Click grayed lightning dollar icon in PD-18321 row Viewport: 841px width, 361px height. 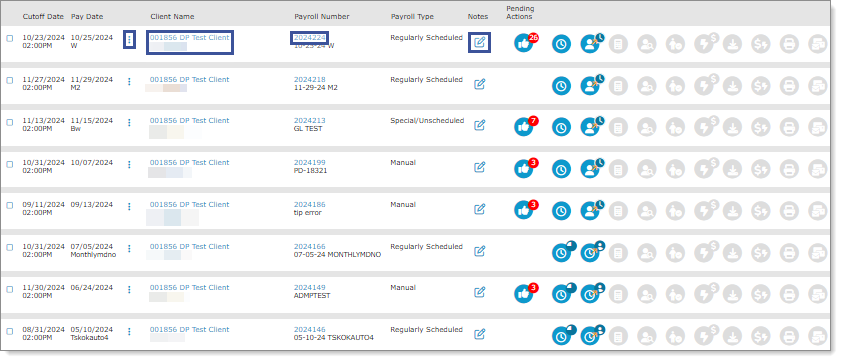[705, 167]
